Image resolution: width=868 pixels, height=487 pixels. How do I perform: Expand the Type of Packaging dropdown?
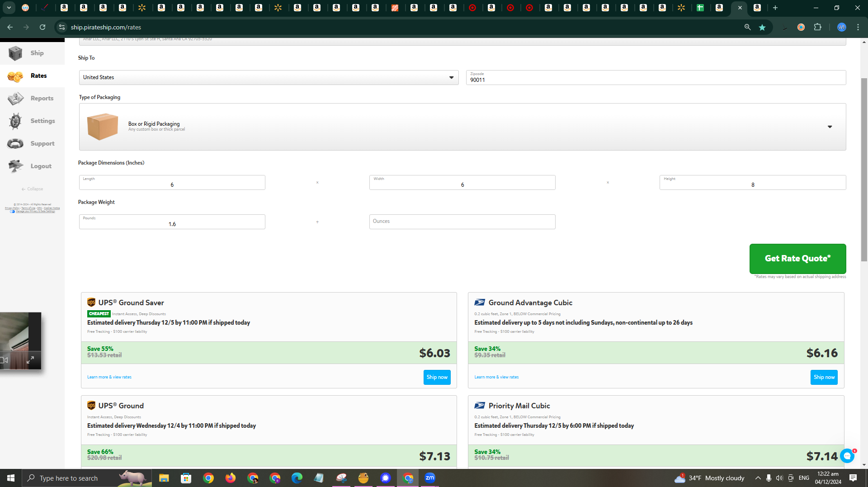462,127
